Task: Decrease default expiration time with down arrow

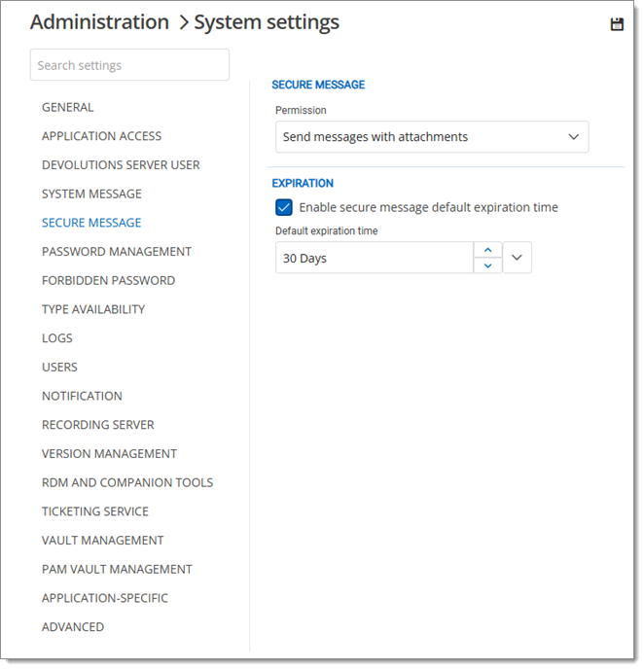Action: [487, 265]
